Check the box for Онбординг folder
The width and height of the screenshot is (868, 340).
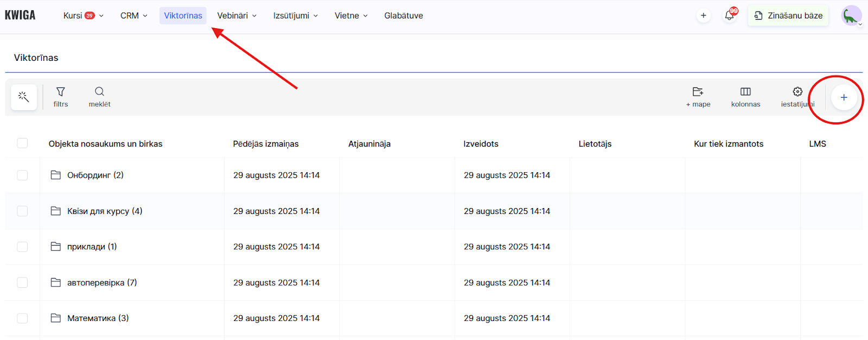coord(22,175)
